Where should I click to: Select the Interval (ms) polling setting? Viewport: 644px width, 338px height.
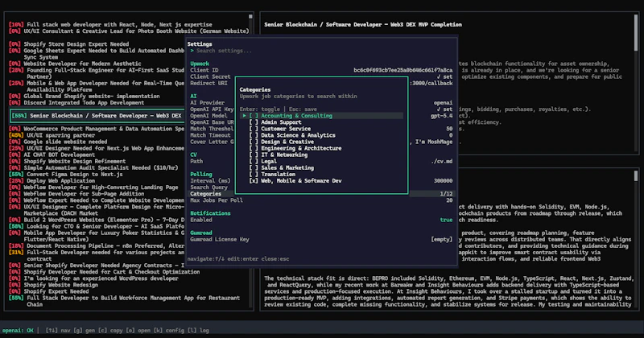click(x=321, y=181)
